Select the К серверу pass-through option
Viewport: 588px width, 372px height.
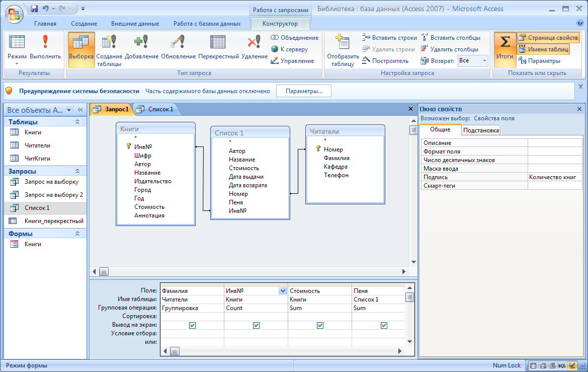[289, 49]
